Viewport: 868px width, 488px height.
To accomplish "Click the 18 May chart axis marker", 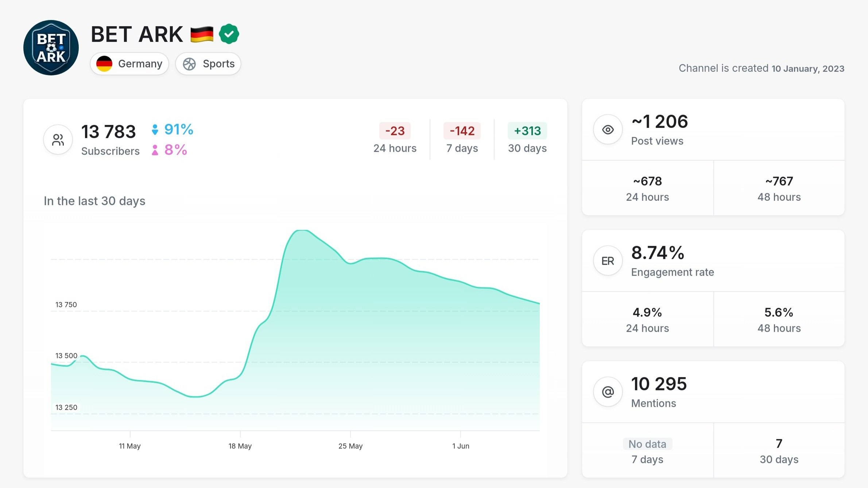I will (x=240, y=446).
